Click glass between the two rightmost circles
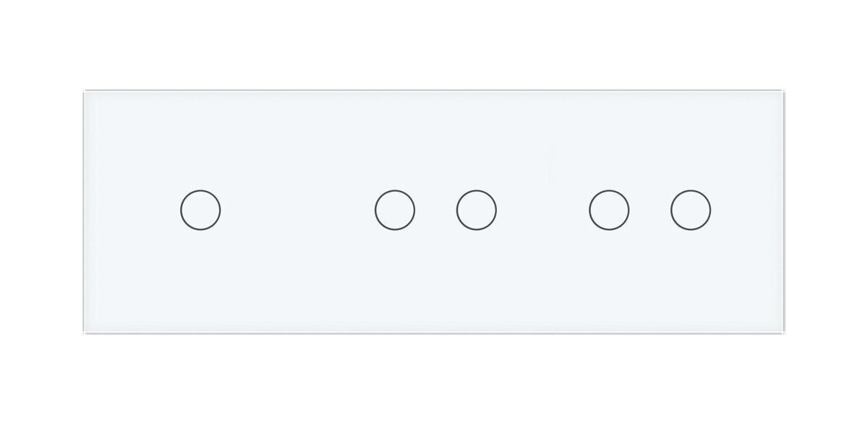The height and width of the screenshot is (424, 868). pos(650,211)
